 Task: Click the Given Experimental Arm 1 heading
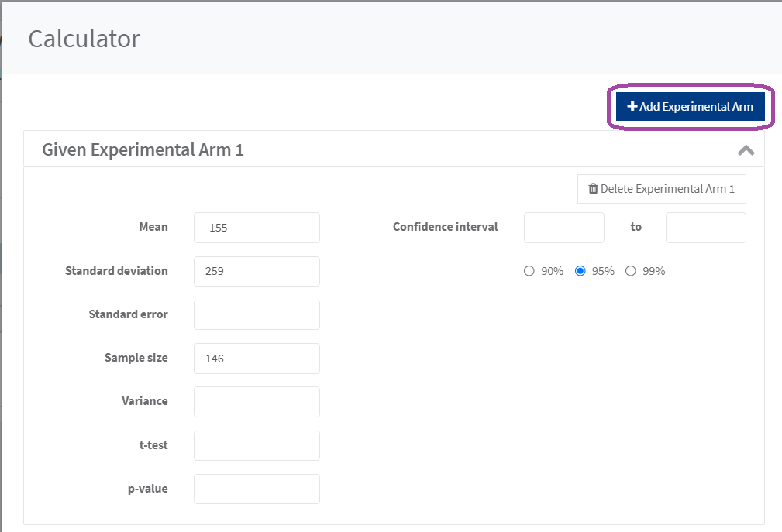(143, 150)
